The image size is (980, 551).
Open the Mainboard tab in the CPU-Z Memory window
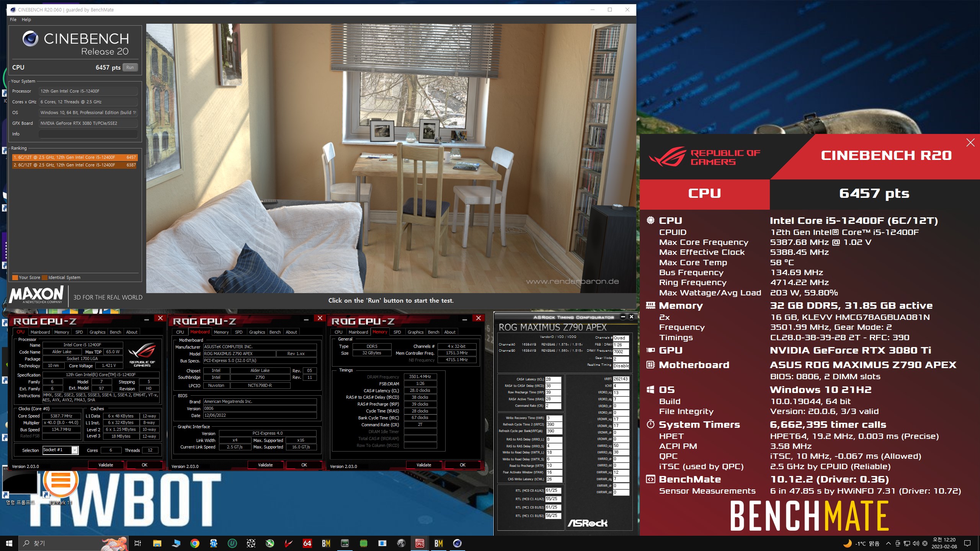pos(358,332)
